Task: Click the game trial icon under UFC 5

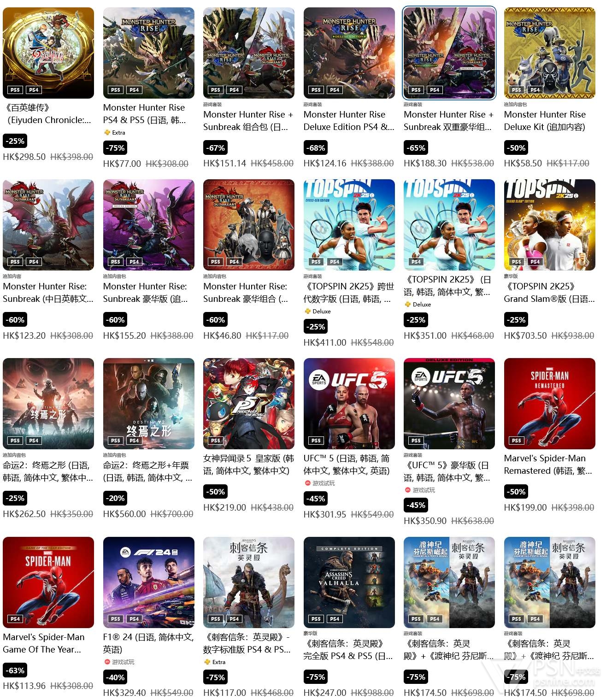Action: (x=307, y=483)
